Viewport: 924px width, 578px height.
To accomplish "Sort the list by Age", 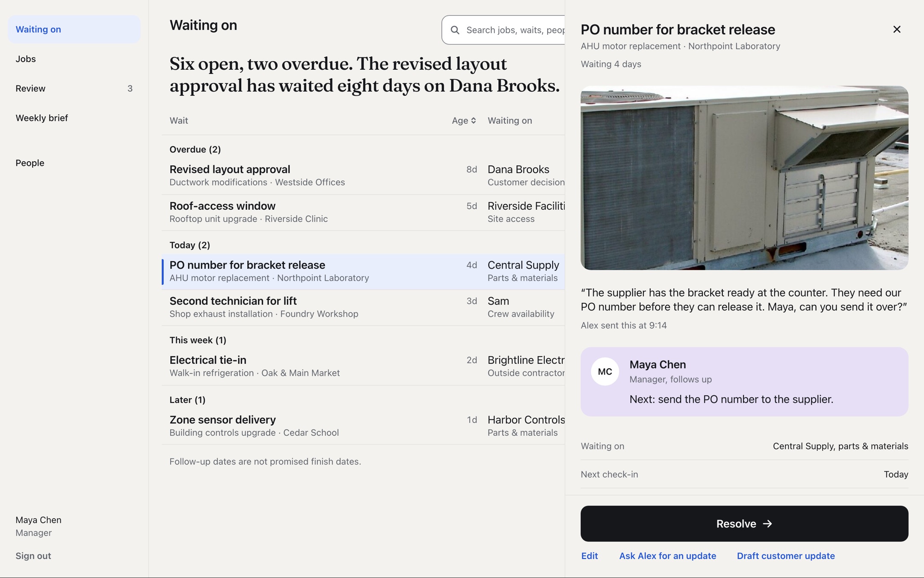I will point(464,121).
